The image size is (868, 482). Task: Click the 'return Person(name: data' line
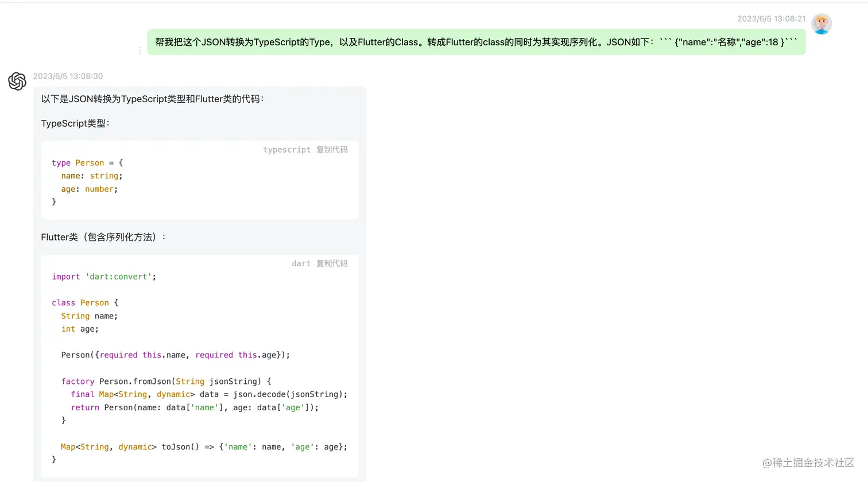coord(195,408)
